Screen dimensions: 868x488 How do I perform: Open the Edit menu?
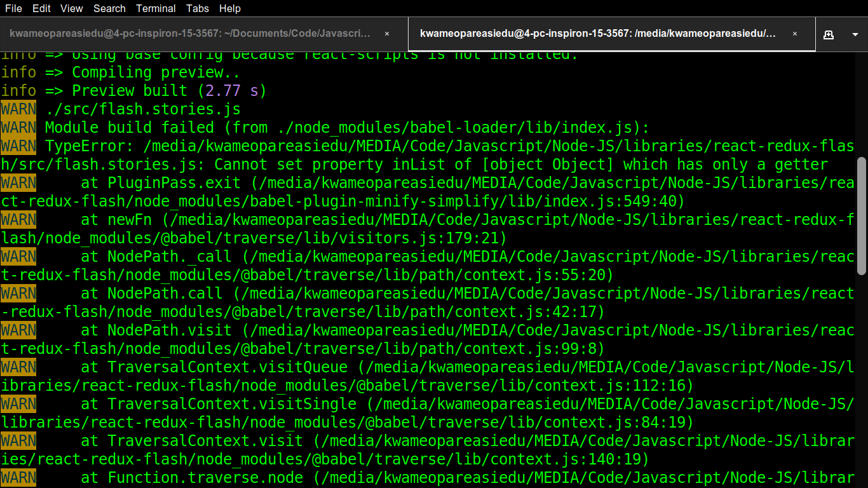[x=41, y=8]
